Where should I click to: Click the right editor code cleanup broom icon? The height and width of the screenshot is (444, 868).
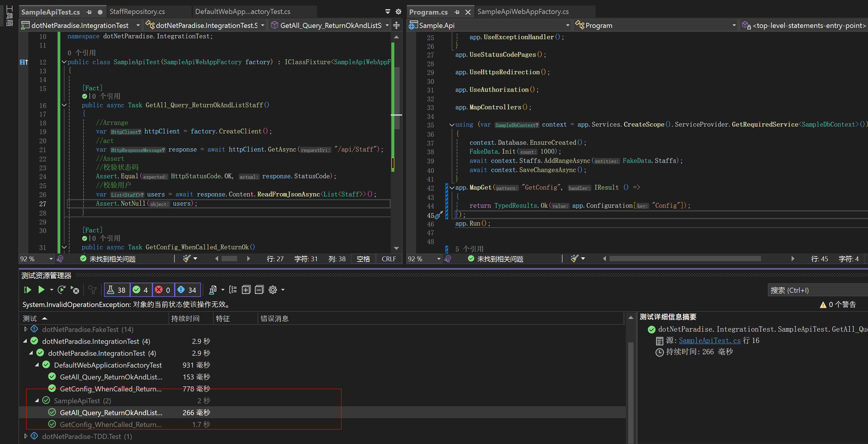pos(574,259)
